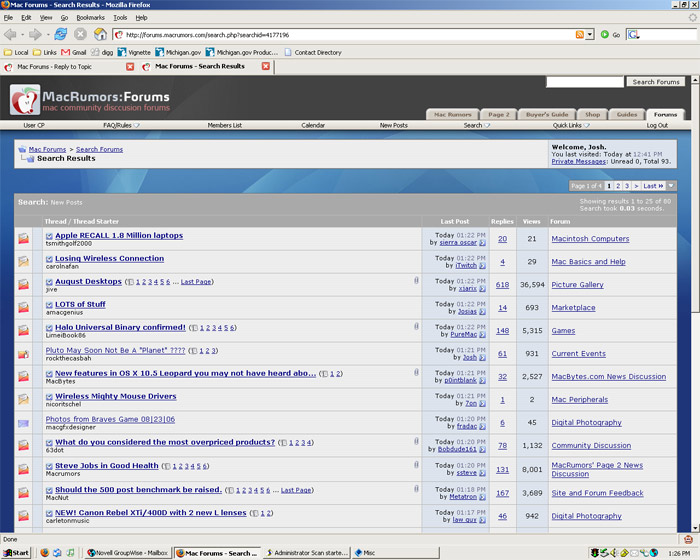Click the Firefox icon in quick launch
Screen dimensions: 700x560
pos(44,553)
